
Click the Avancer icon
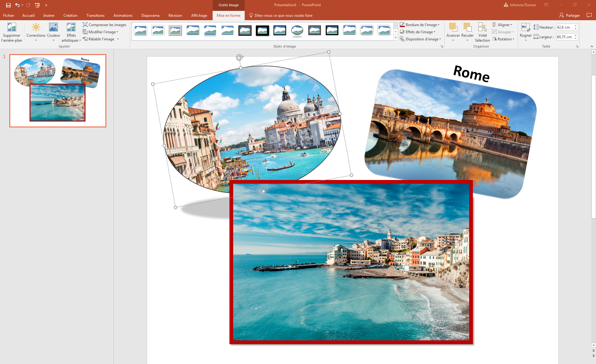pyautogui.click(x=453, y=28)
